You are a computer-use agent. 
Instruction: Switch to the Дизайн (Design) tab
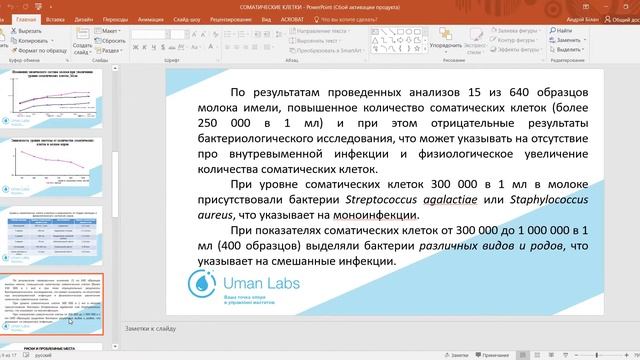84,19
